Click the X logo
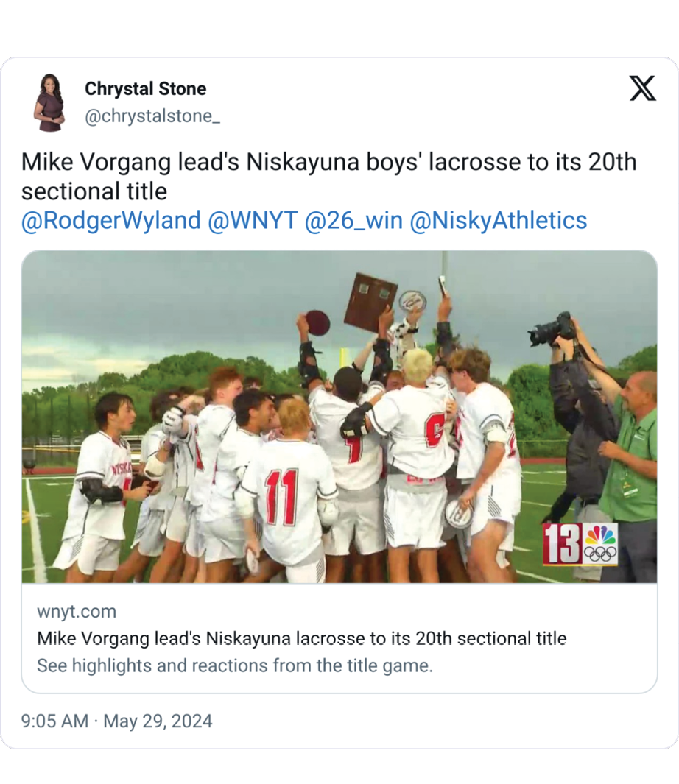Viewport: 679px width, 784px height. [642, 89]
